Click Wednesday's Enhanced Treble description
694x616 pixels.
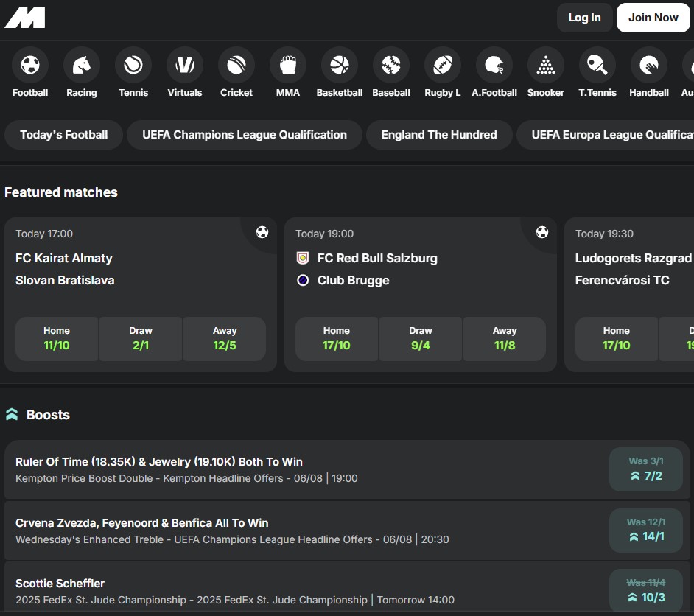pos(232,539)
